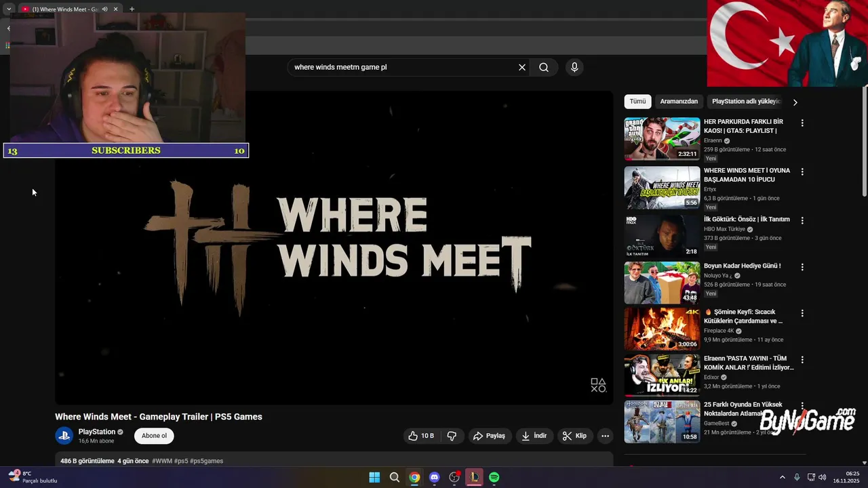Click the GameBest channel name
The height and width of the screenshot is (488, 868).
tap(717, 424)
